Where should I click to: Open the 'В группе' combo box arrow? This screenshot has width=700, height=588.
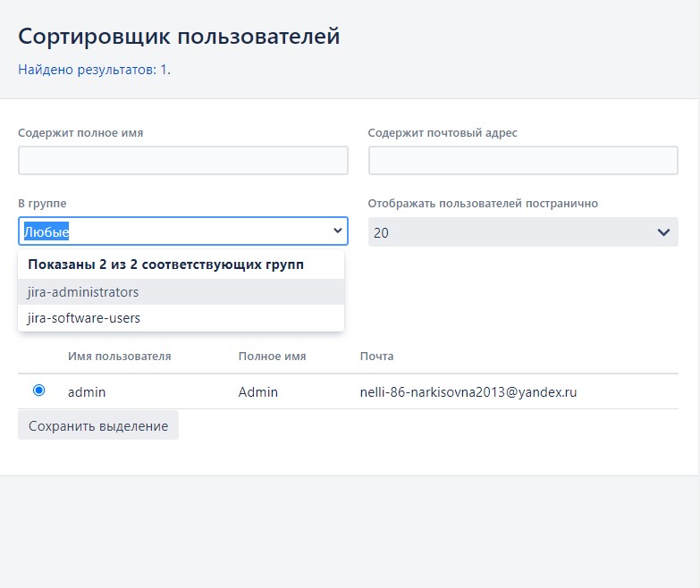[x=338, y=231]
